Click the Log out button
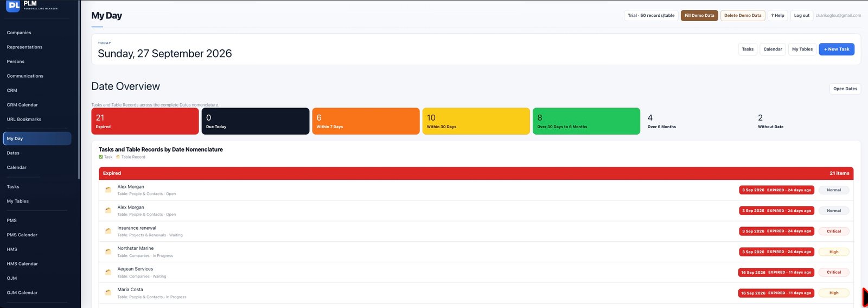This screenshot has width=868, height=308. coord(802,16)
